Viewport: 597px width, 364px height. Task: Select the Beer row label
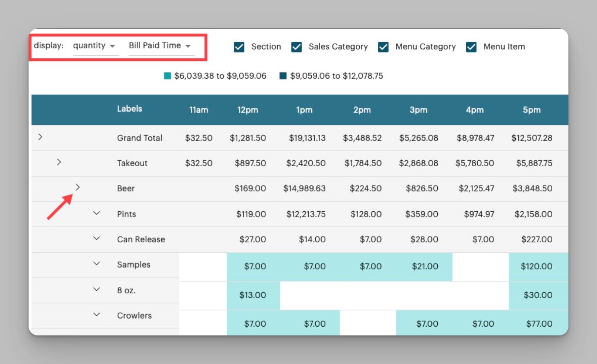tap(126, 189)
